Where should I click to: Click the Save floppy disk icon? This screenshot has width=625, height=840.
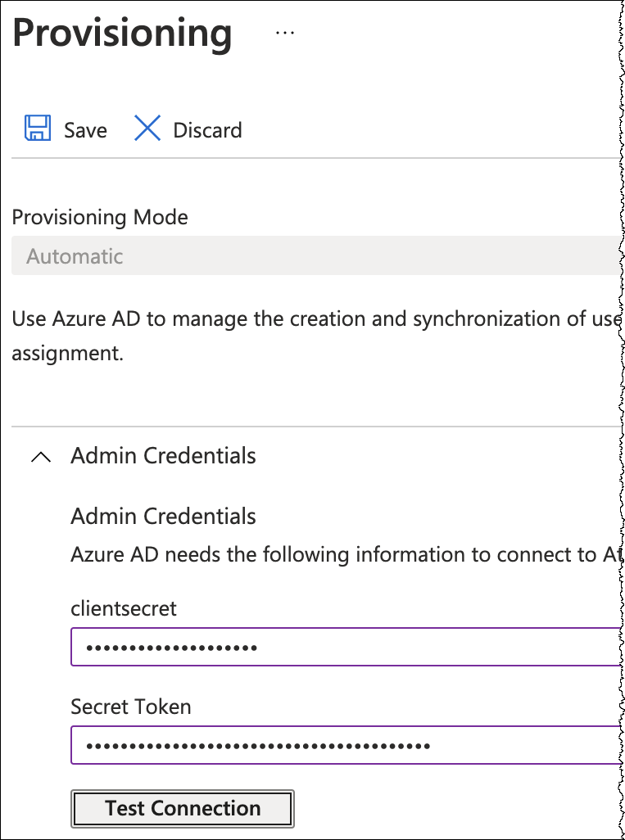pos(37,129)
